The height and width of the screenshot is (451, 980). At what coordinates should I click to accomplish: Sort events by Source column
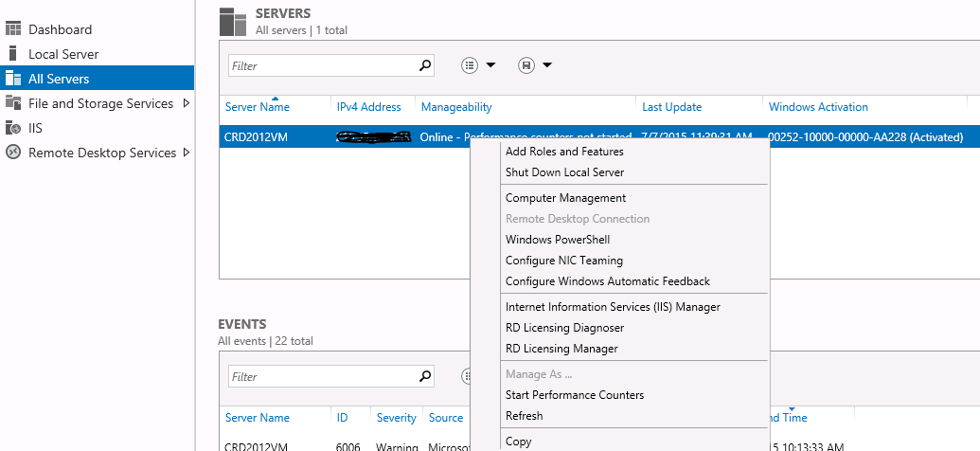[446, 418]
